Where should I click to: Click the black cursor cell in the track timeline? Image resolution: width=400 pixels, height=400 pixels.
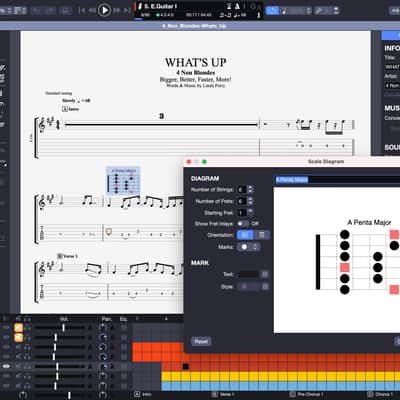click(186, 366)
